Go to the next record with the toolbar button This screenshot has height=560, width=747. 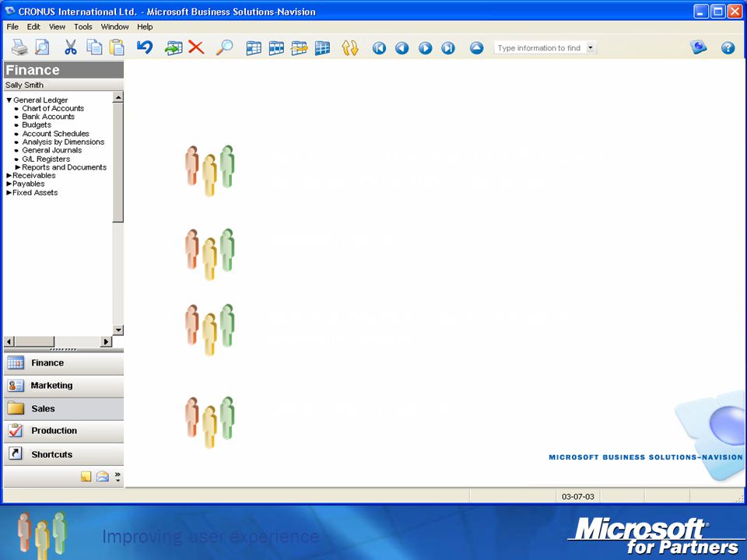tap(425, 48)
